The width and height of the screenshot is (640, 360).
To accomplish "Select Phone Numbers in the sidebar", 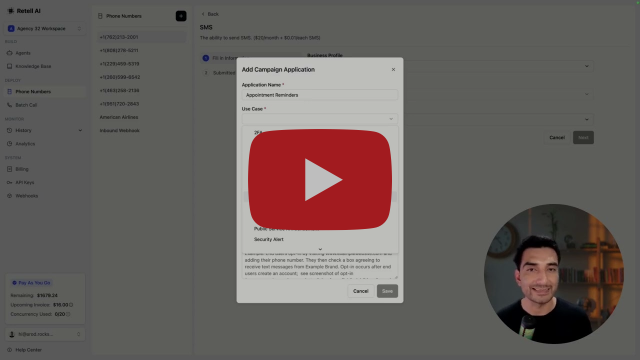I will click(x=45, y=91).
